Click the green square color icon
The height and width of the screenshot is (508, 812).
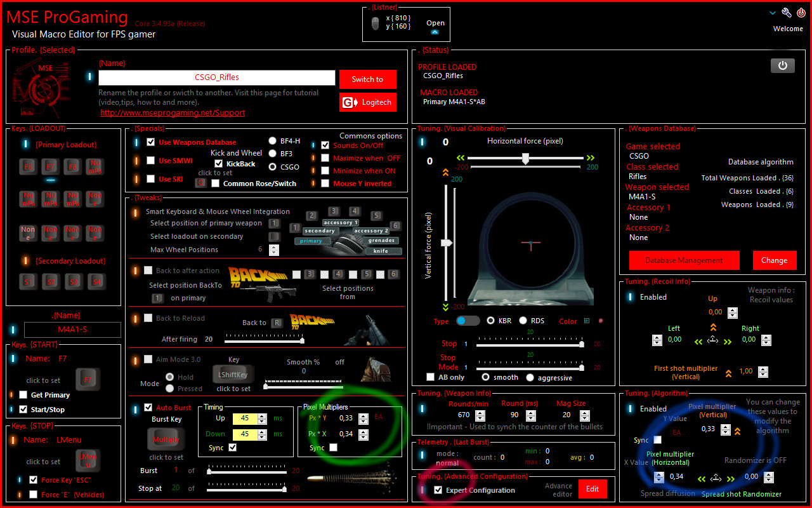pyautogui.click(x=587, y=321)
